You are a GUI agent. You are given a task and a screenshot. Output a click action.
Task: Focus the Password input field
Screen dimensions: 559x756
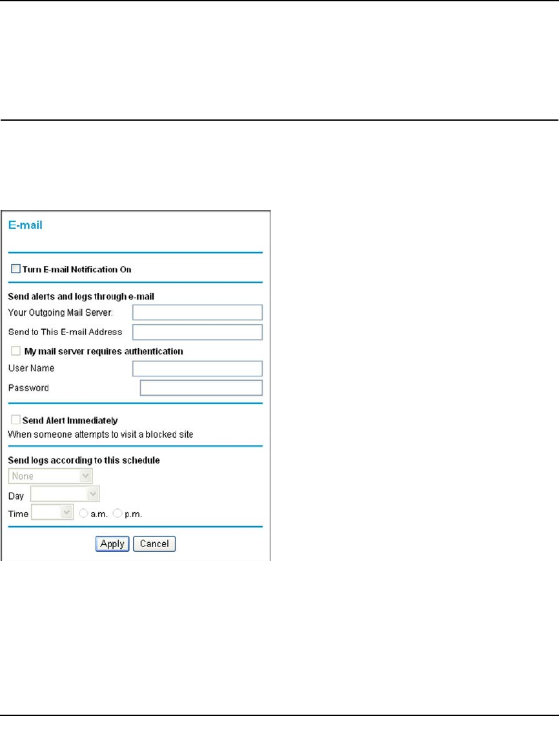click(201, 388)
